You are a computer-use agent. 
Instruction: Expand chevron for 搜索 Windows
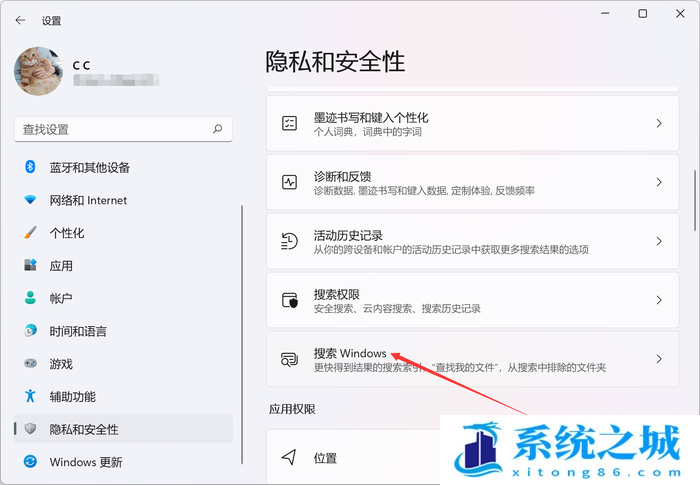659,359
